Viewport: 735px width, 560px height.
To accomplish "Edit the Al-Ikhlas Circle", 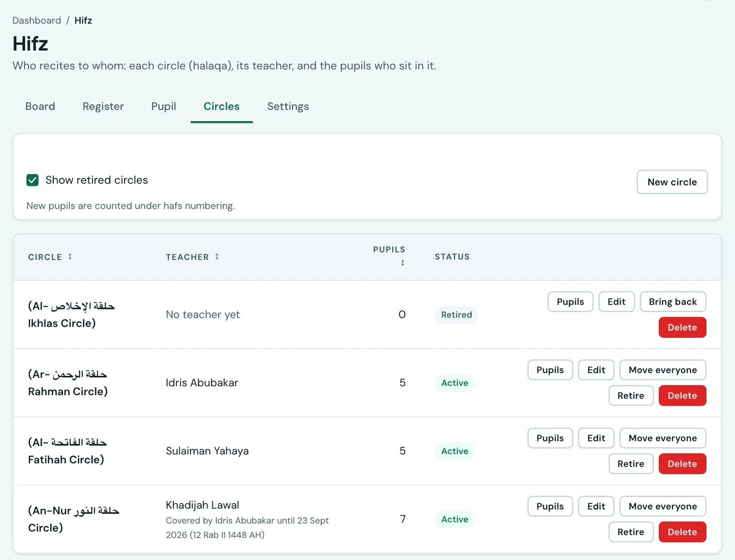I will coord(616,302).
